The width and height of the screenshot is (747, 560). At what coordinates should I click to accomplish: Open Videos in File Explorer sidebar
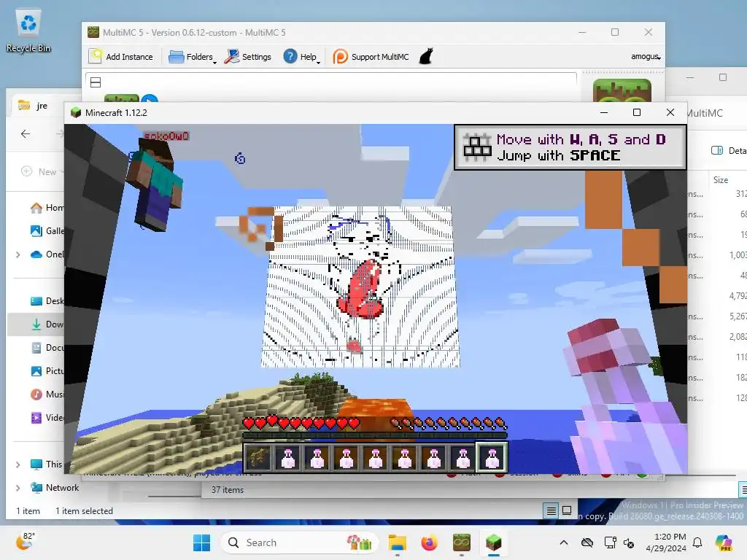(47, 418)
